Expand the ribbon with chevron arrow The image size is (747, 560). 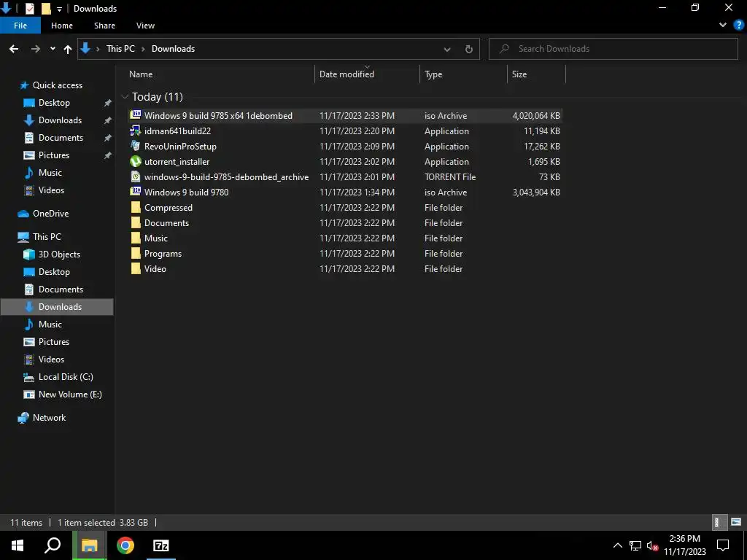click(x=723, y=26)
